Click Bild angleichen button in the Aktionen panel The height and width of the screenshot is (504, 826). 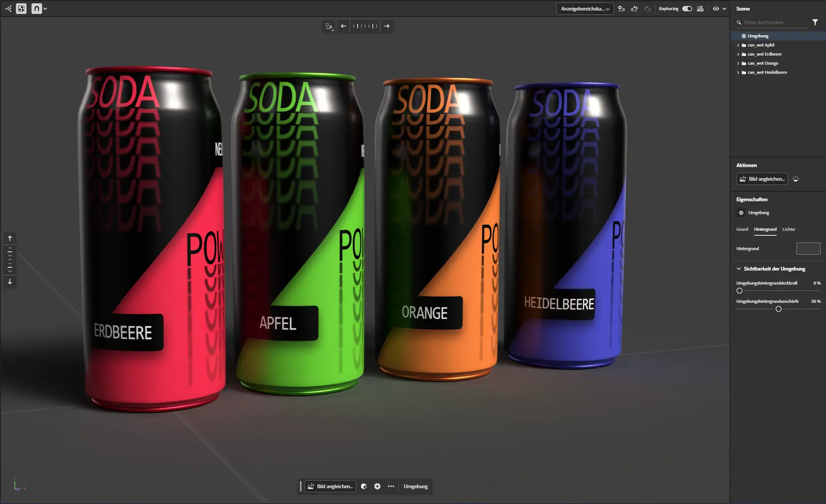[762, 179]
